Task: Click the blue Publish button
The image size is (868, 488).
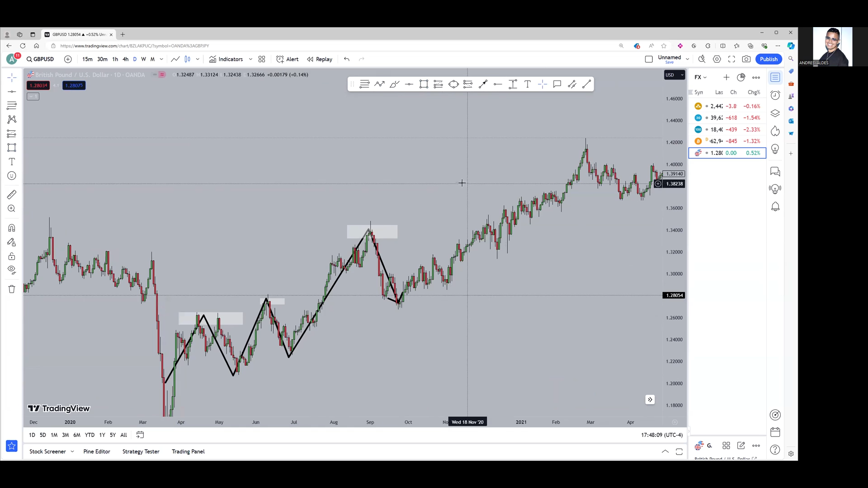Action: click(x=769, y=59)
